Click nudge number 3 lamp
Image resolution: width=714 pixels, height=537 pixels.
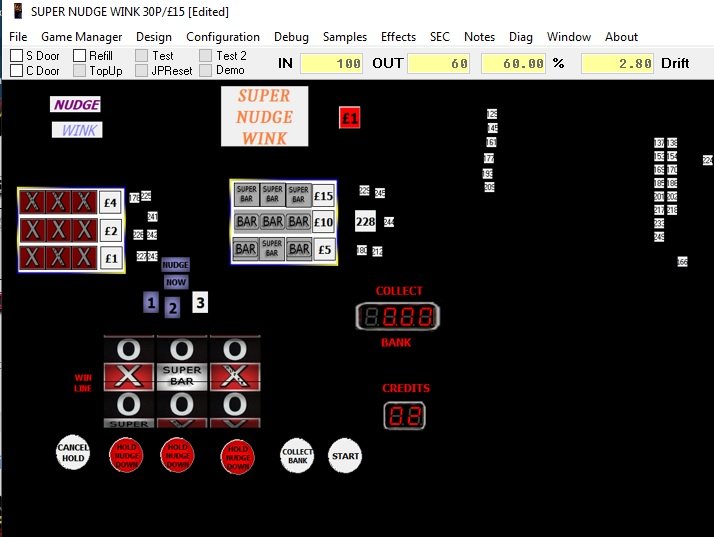pos(200,302)
